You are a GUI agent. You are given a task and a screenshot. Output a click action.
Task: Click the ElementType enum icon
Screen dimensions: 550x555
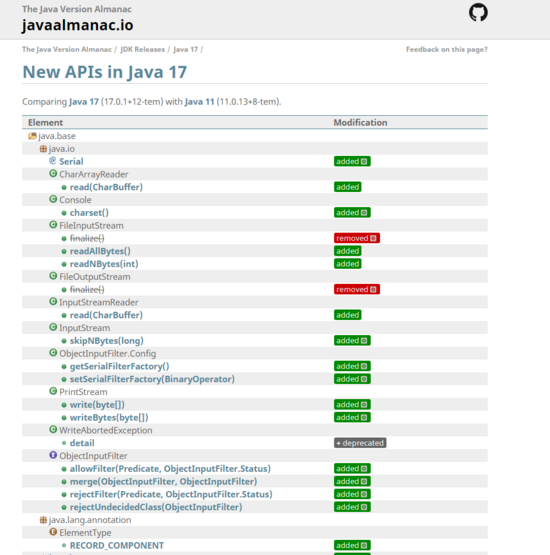point(53,532)
